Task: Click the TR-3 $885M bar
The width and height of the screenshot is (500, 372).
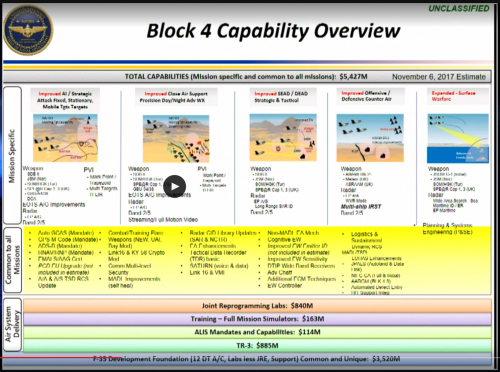Action: pyautogui.click(x=257, y=346)
